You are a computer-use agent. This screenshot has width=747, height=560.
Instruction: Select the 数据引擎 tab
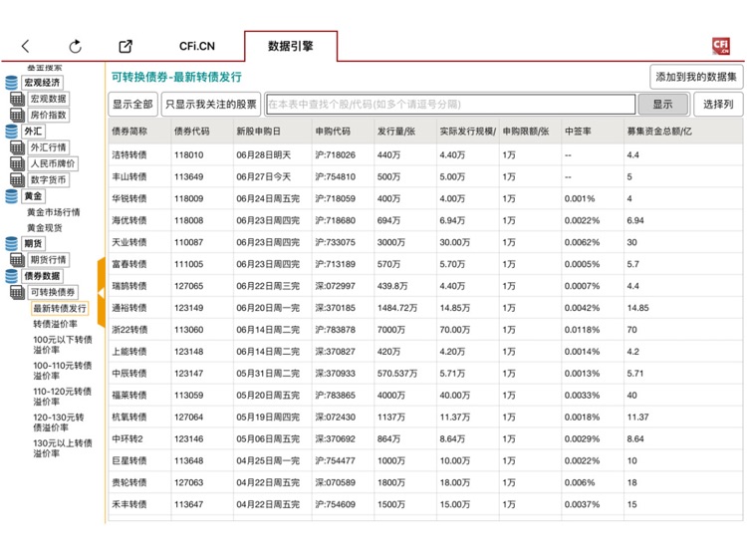(291, 46)
